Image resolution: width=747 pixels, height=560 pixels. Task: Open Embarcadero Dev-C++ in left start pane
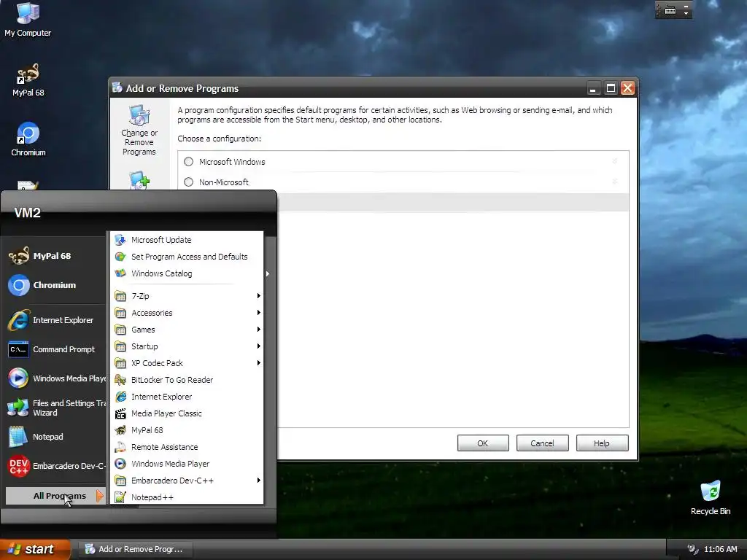point(57,466)
